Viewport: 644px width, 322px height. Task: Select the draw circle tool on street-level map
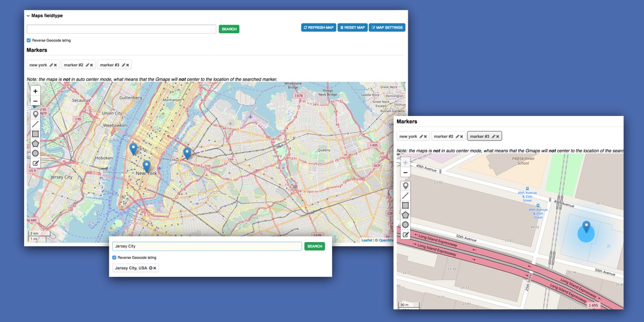[x=406, y=224]
